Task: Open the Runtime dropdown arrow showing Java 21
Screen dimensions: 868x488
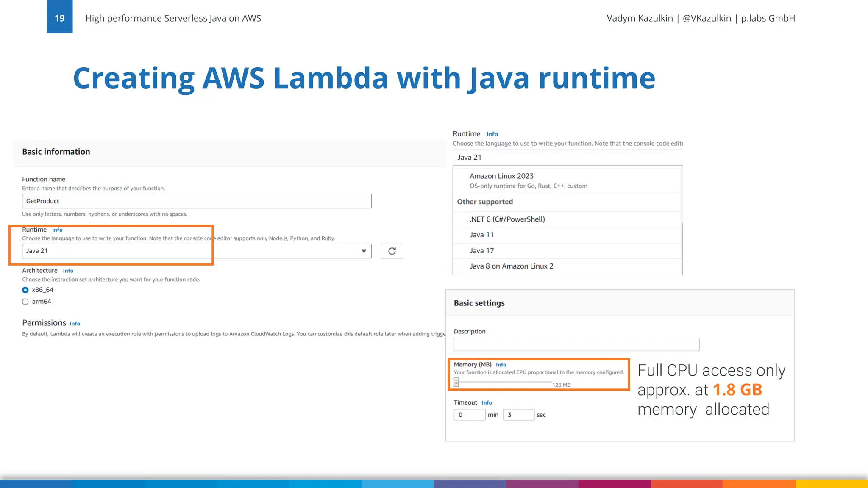Action: point(364,251)
